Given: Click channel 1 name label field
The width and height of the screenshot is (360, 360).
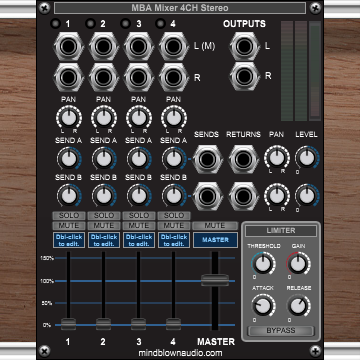Looking at the screenshot, I should (x=69, y=240).
